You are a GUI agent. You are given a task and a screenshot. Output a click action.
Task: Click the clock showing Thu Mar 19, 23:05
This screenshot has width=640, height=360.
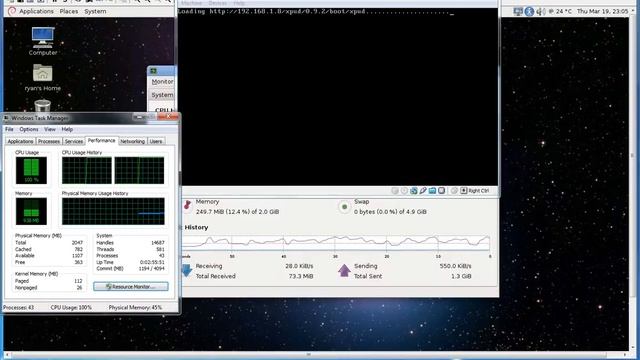[602, 11]
